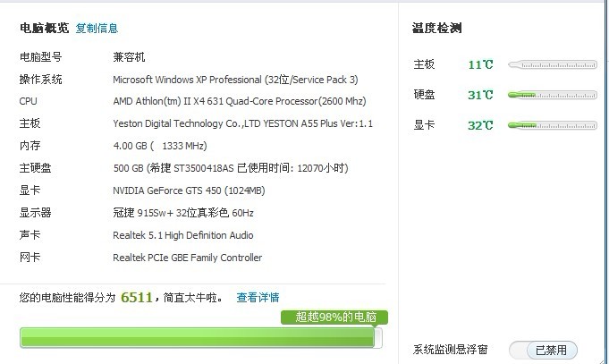The image size is (609, 364).
Task: Click the 500 GB hard disk info
Action: (x=230, y=168)
